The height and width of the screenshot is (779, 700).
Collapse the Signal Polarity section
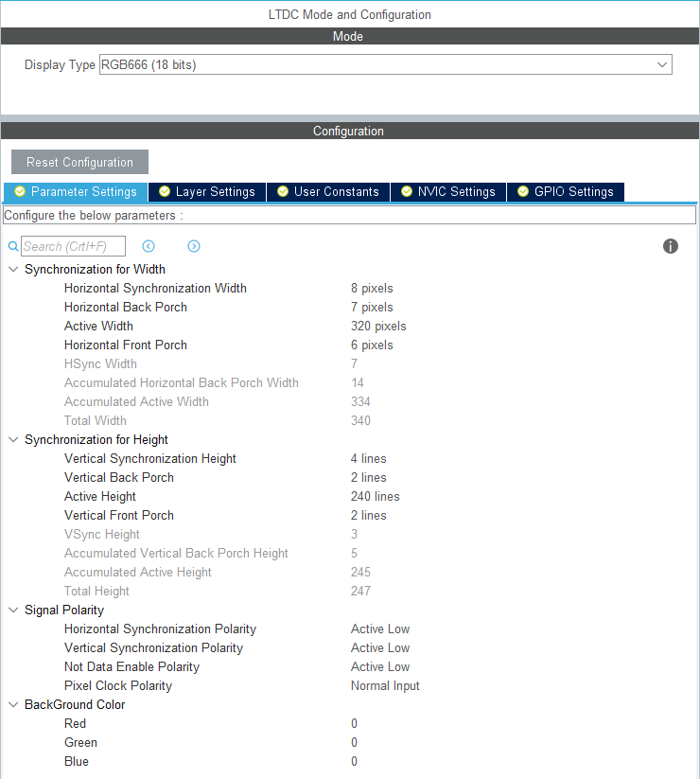tap(13, 611)
